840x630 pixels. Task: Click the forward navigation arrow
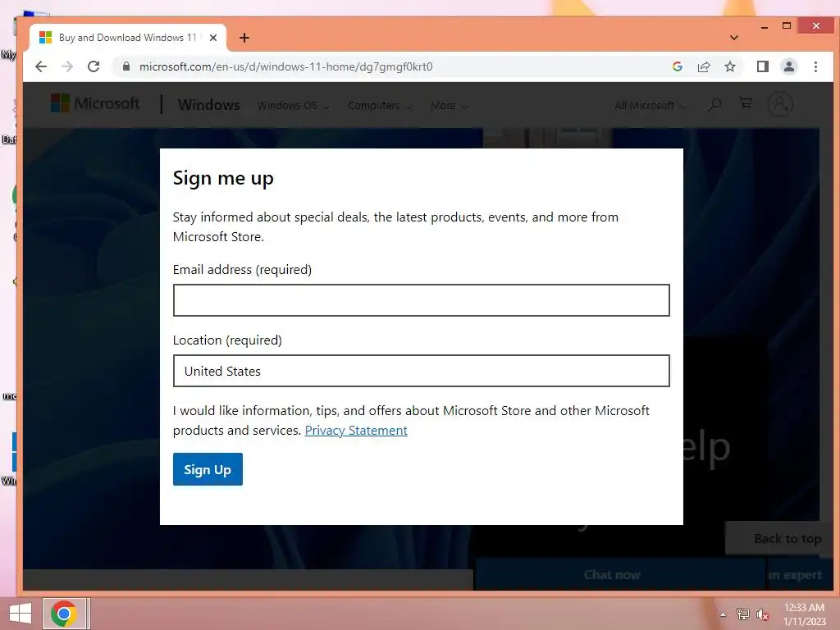click(67, 66)
